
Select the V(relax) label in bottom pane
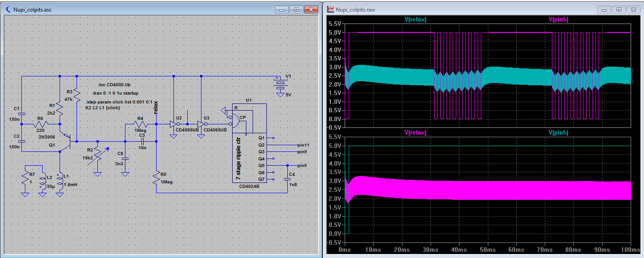pos(415,132)
